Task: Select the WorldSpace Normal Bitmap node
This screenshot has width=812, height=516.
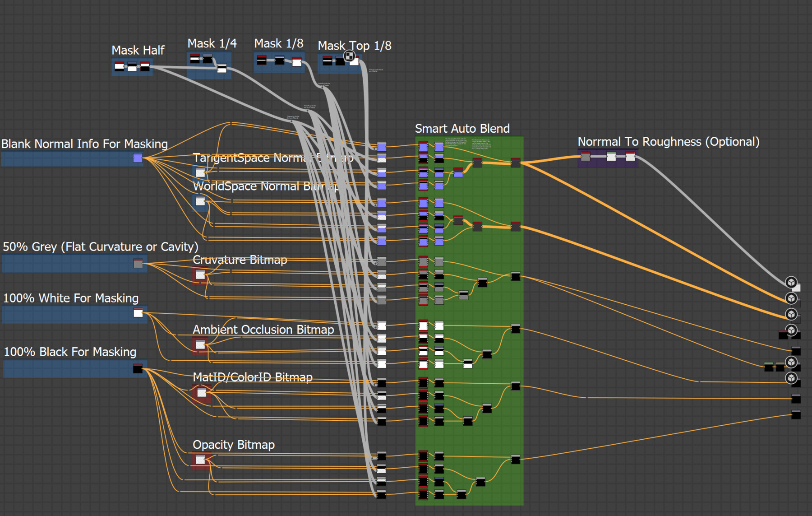Action: point(200,201)
